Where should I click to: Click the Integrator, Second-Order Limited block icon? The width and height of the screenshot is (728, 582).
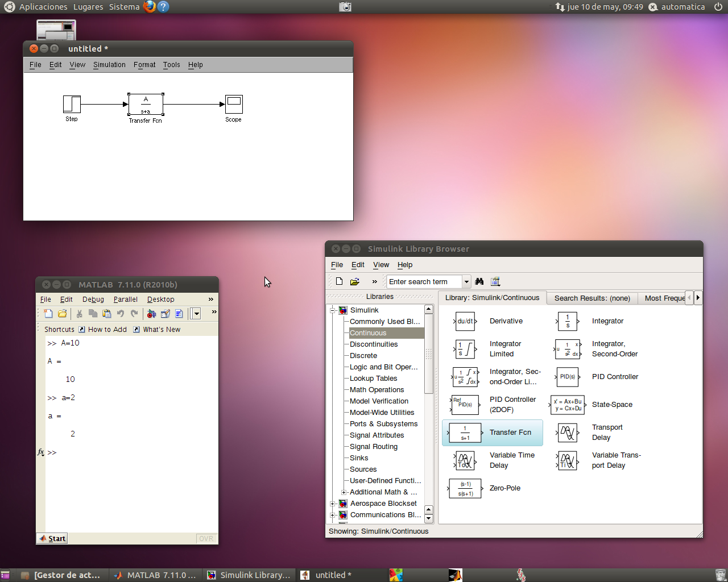click(465, 377)
